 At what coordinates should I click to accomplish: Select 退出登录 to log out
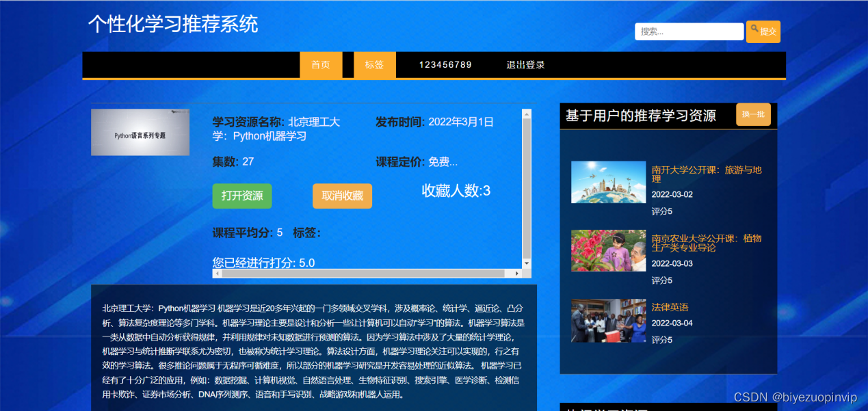click(525, 65)
